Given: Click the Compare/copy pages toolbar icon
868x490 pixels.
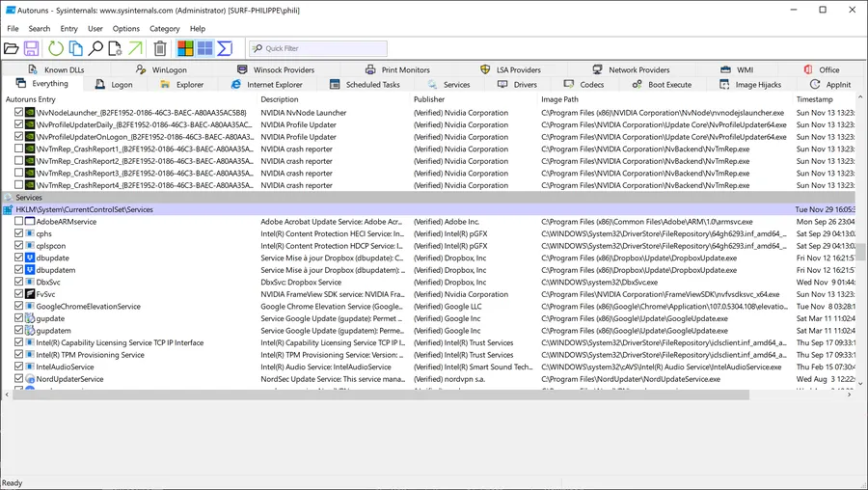Looking at the screenshot, I should pyautogui.click(x=76, y=49).
